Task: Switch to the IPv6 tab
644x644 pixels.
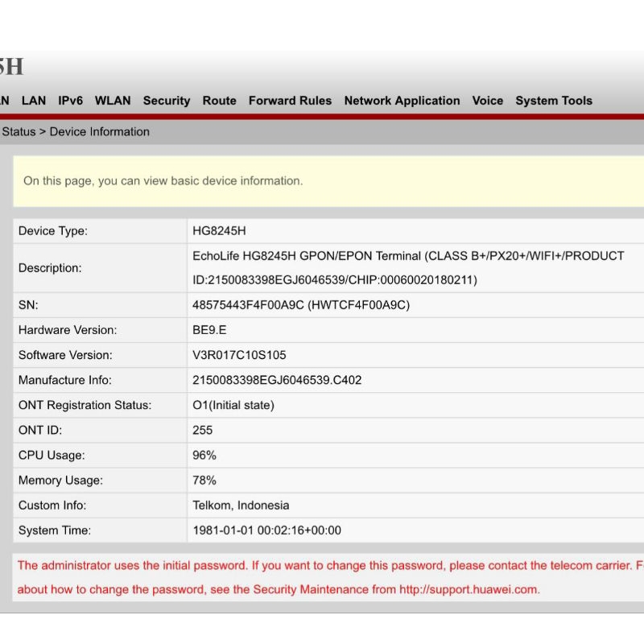Action: coord(70,101)
